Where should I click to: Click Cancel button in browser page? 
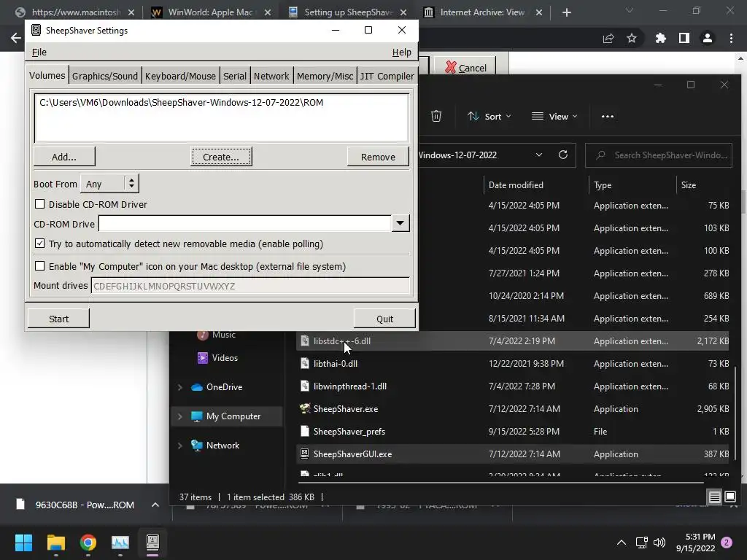click(x=465, y=68)
